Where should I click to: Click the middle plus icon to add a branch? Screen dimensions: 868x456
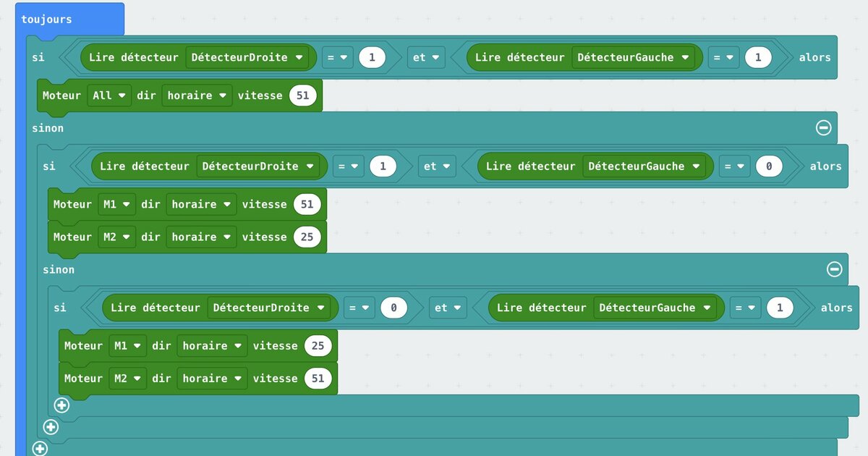[x=51, y=427]
